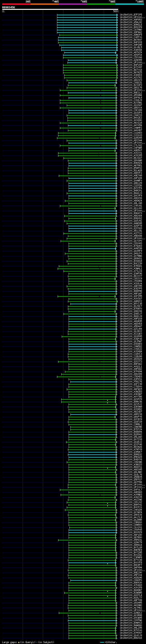
Task: Select the UniRef100_A9SPS4 label
Action: (x=131, y=55)
